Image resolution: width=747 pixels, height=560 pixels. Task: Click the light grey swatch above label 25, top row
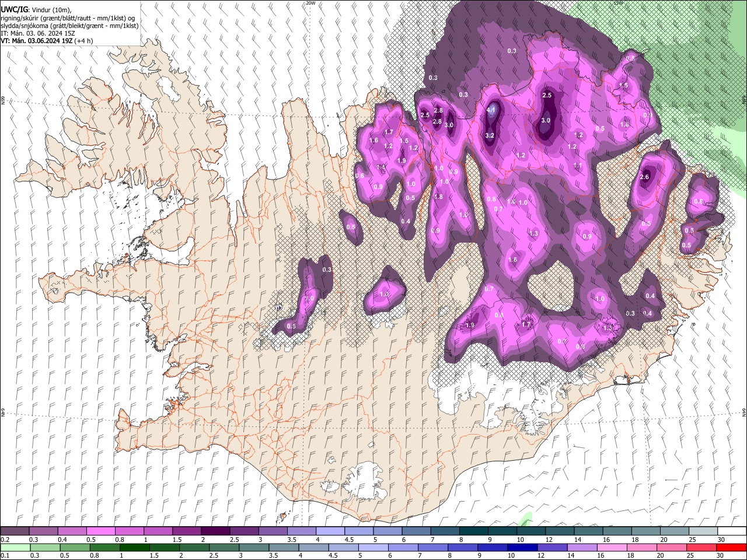tap(703, 531)
